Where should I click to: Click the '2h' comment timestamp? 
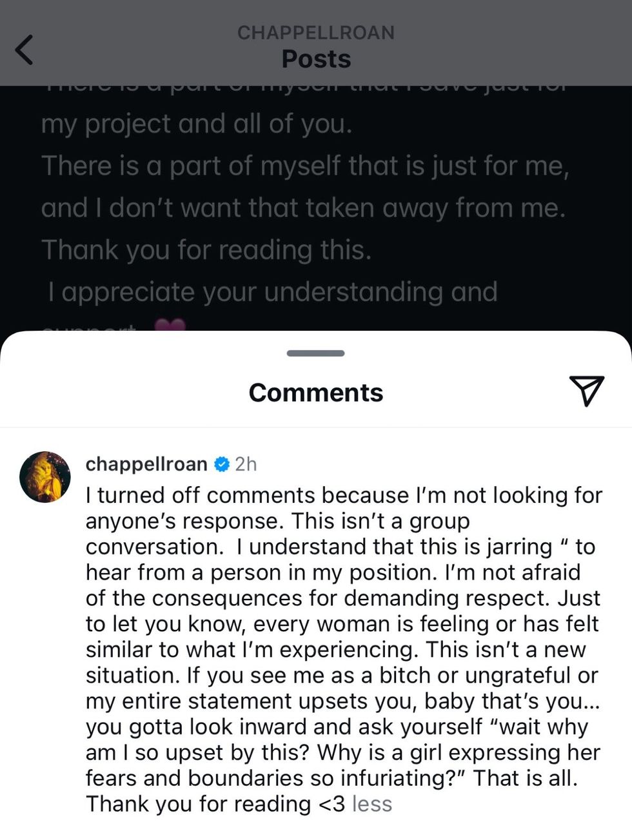[x=246, y=464]
